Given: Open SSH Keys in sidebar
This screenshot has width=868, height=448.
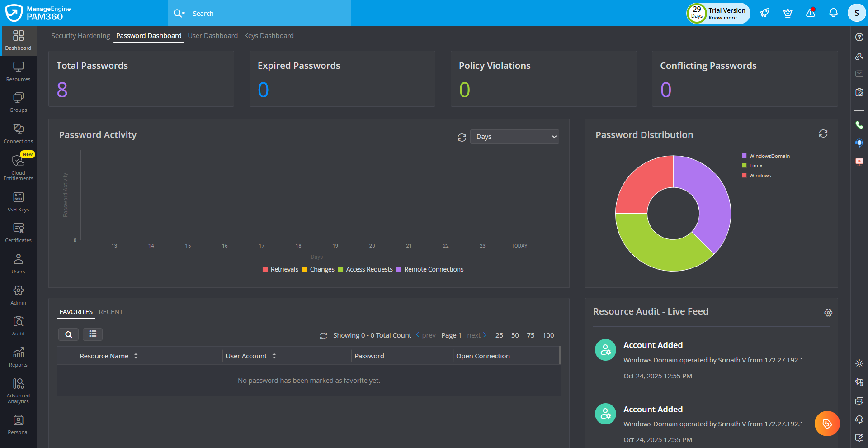Looking at the screenshot, I should point(18,201).
